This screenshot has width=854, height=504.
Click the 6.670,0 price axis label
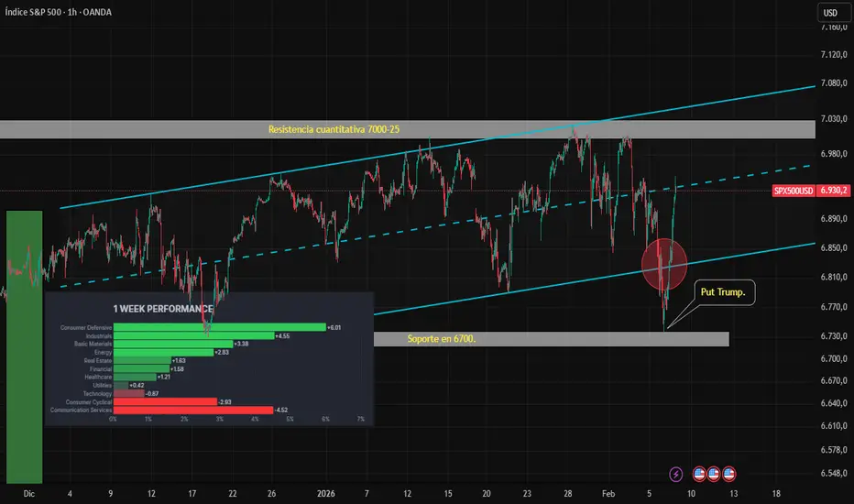point(834,381)
